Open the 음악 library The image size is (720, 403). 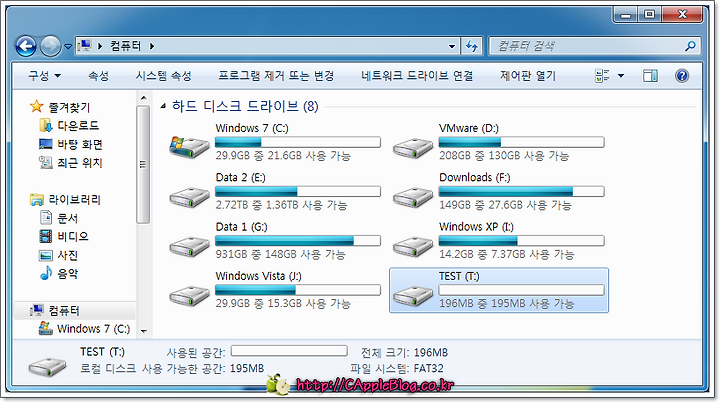(68, 274)
